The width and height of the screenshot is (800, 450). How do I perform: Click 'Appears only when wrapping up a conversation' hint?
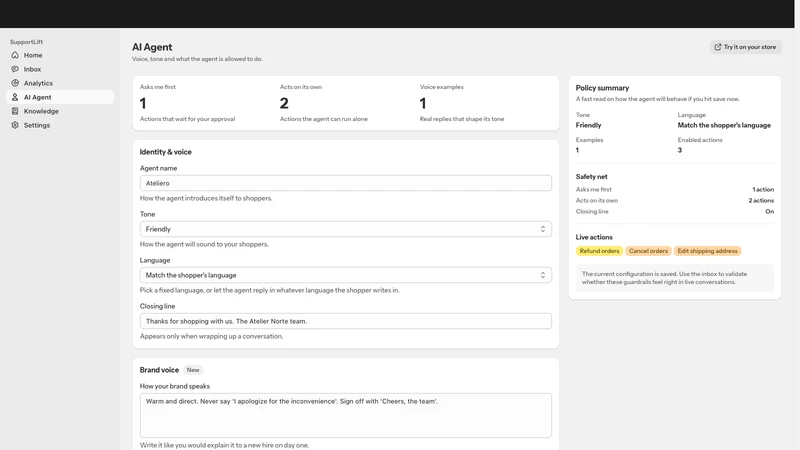[x=211, y=336]
